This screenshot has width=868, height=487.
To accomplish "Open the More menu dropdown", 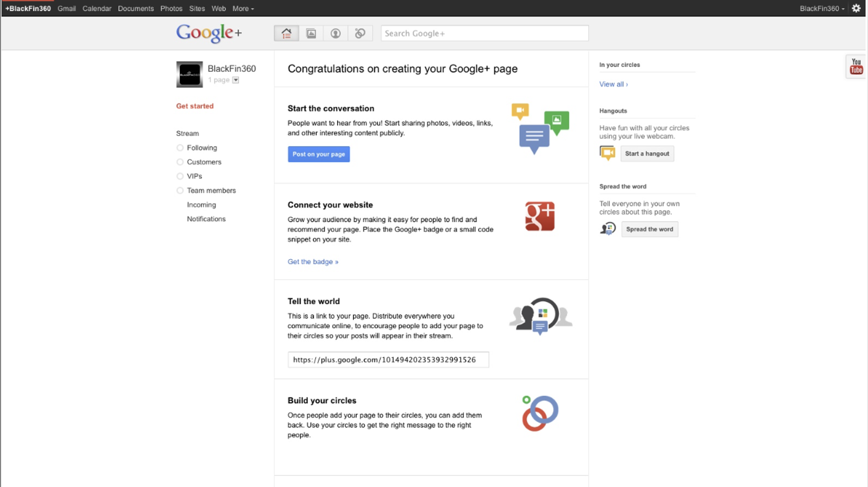I will click(x=243, y=8).
